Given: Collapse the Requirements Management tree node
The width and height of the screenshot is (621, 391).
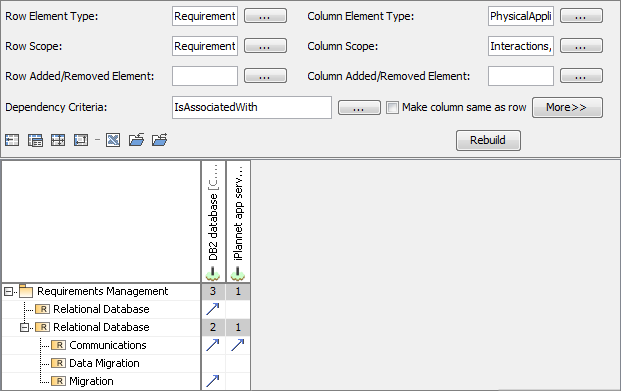Looking at the screenshot, I should click(8, 292).
